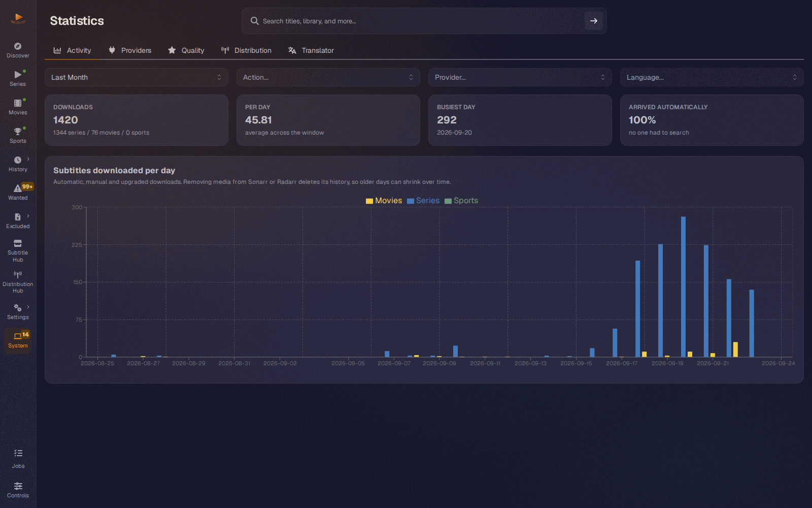
Task: Click the Wanted 99+ badge
Action: point(27,186)
